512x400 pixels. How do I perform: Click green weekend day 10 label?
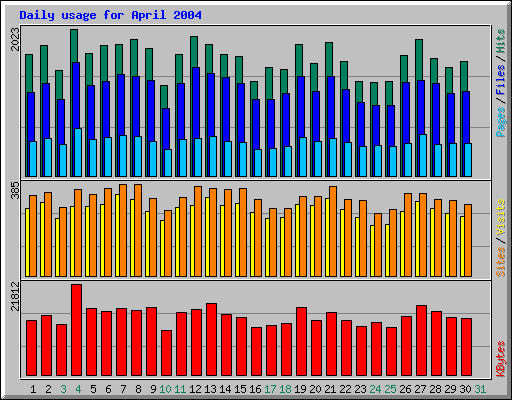[x=165, y=389]
